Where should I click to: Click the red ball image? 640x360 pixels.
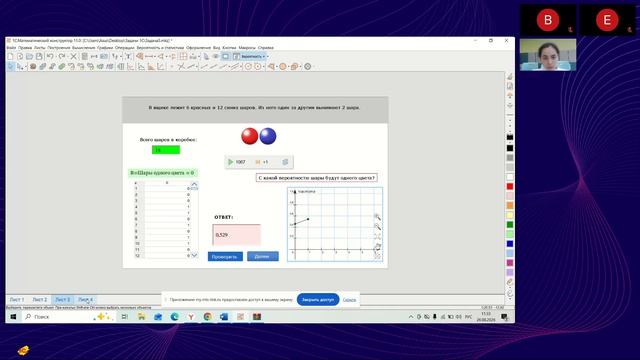click(x=249, y=136)
